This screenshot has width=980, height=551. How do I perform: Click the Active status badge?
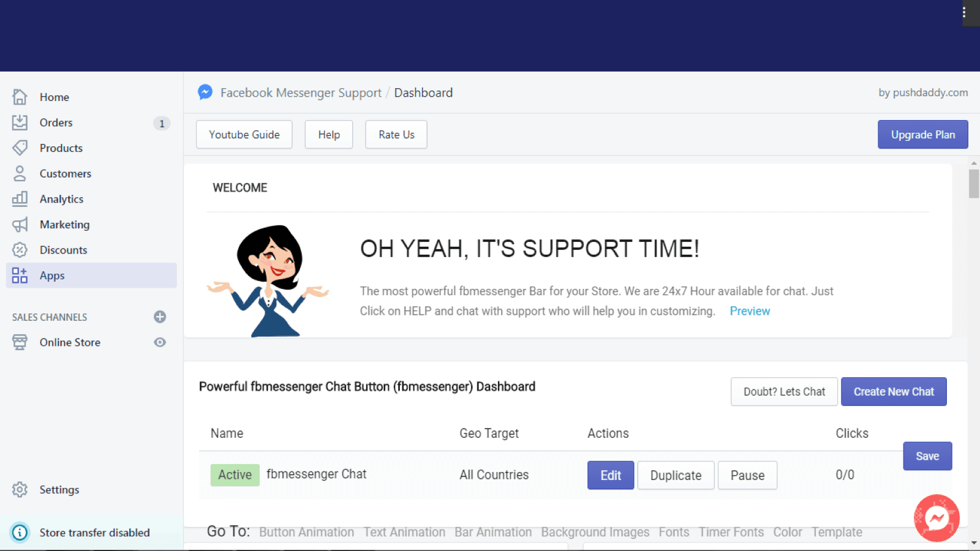(x=235, y=474)
